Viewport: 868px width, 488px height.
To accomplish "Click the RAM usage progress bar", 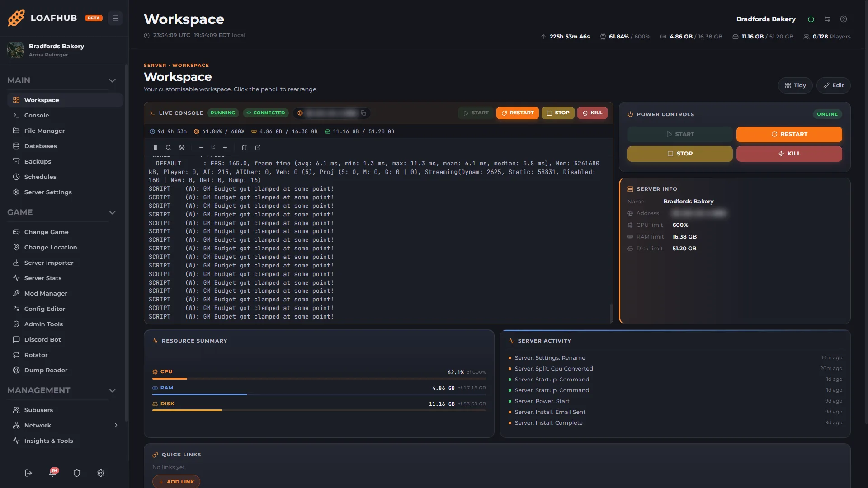I will tap(319, 394).
